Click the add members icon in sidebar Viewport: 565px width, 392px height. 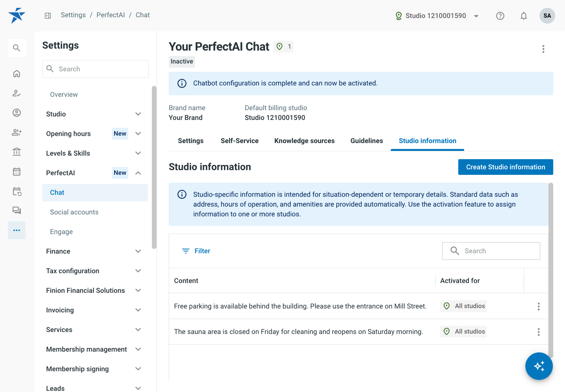tap(16, 132)
